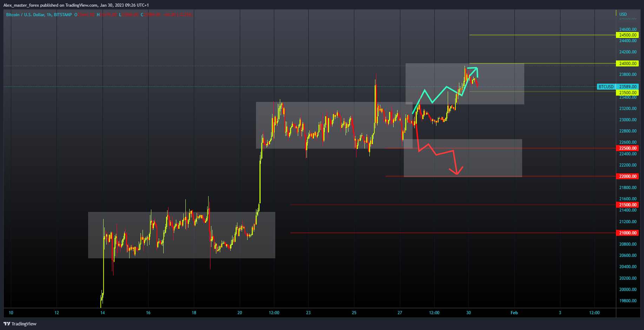
Task: Click the yellow 24000.00 price level label
Action: [x=627, y=64]
